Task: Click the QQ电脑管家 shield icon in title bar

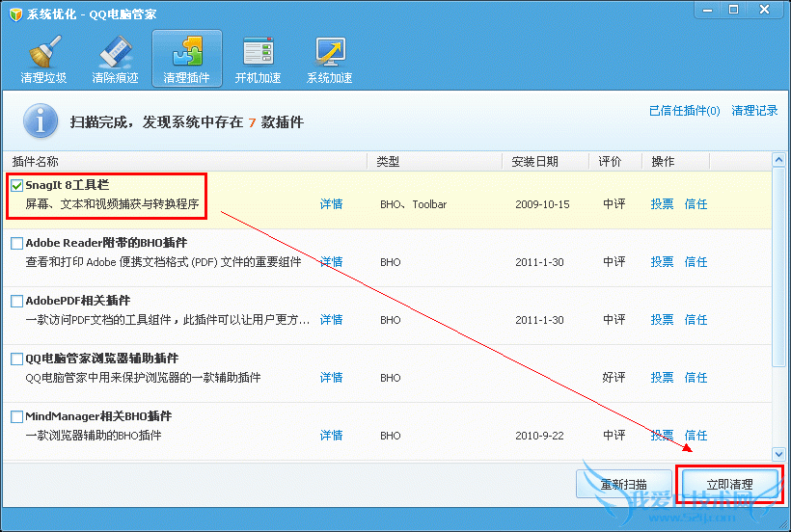Action: coord(15,14)
